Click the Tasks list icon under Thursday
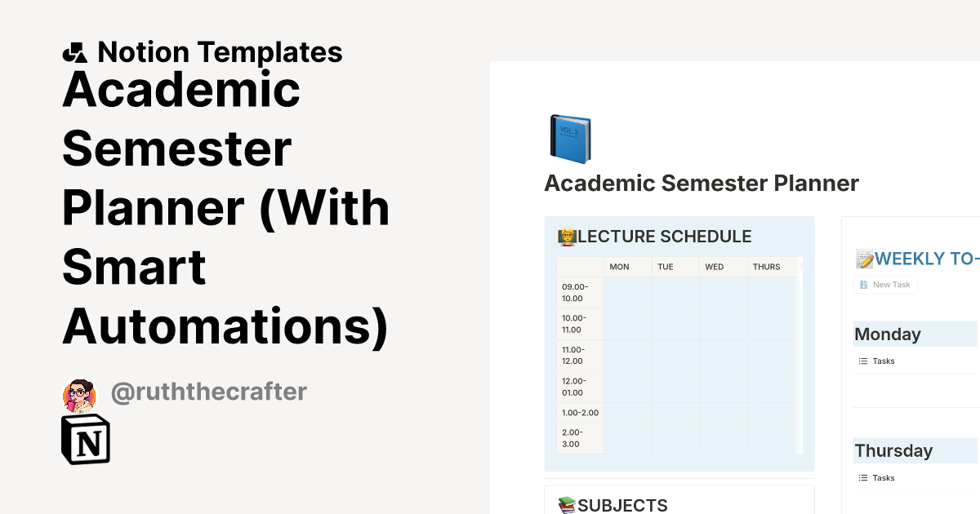The width and height of the screenshot is (980, 514). tap(862, 477)
